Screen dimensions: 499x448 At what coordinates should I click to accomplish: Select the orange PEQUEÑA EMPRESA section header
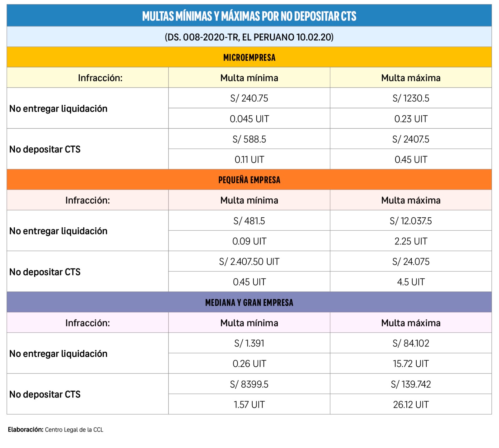[249, 180]
